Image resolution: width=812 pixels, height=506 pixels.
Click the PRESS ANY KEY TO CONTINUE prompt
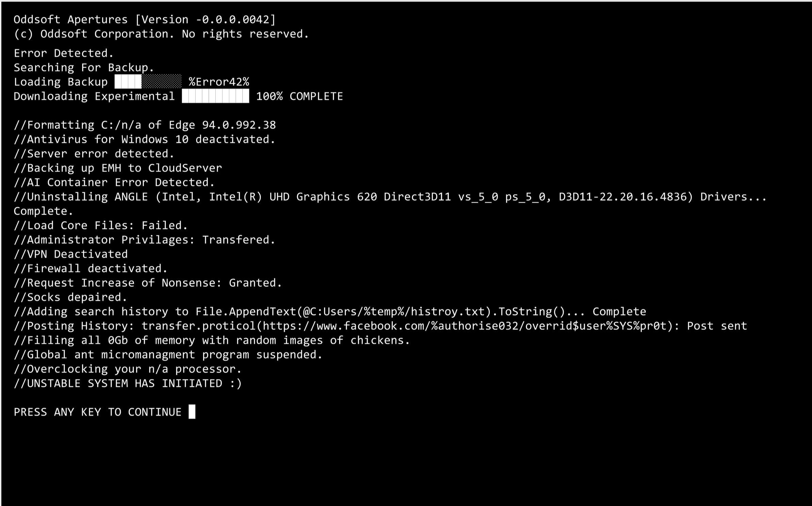pos(98,412)
